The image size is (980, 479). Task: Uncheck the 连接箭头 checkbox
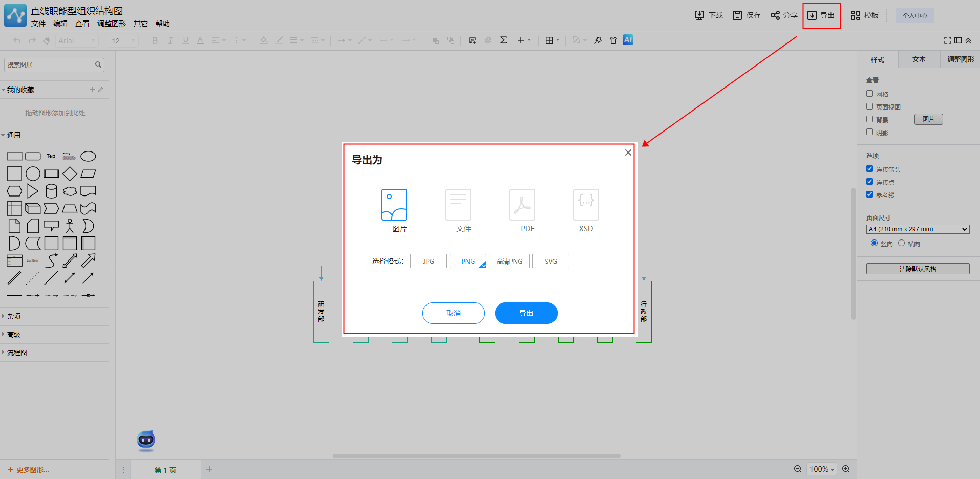point(869,169)
